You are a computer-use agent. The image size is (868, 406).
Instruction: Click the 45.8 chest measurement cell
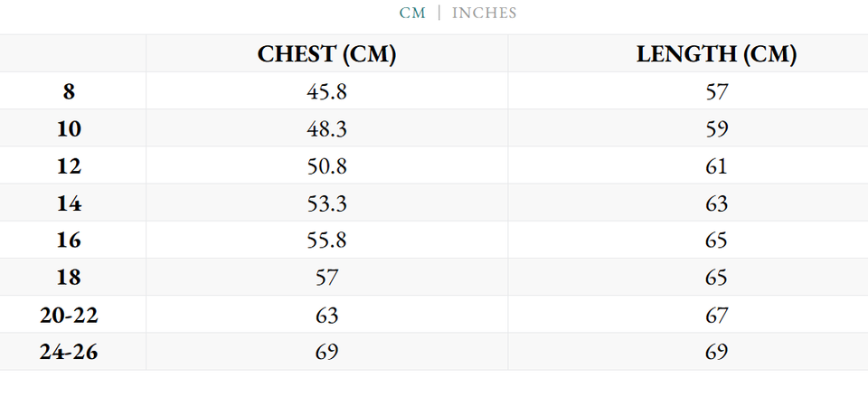coord(326,91)
